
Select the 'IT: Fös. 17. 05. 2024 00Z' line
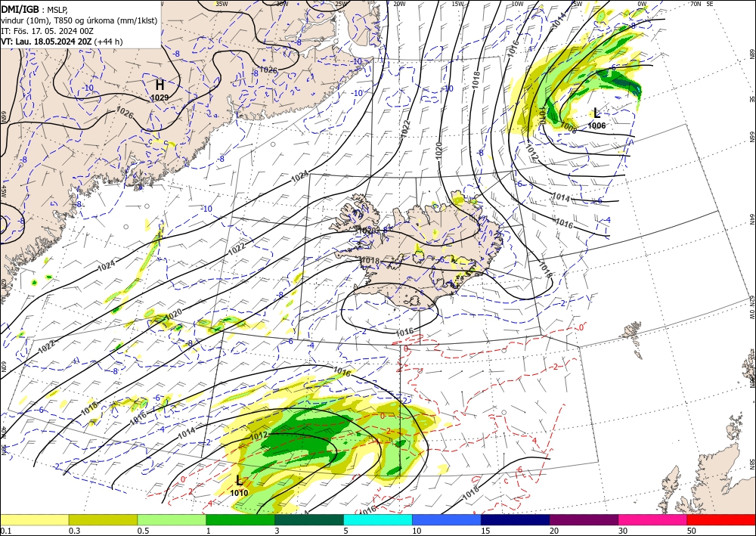(47, 31)
